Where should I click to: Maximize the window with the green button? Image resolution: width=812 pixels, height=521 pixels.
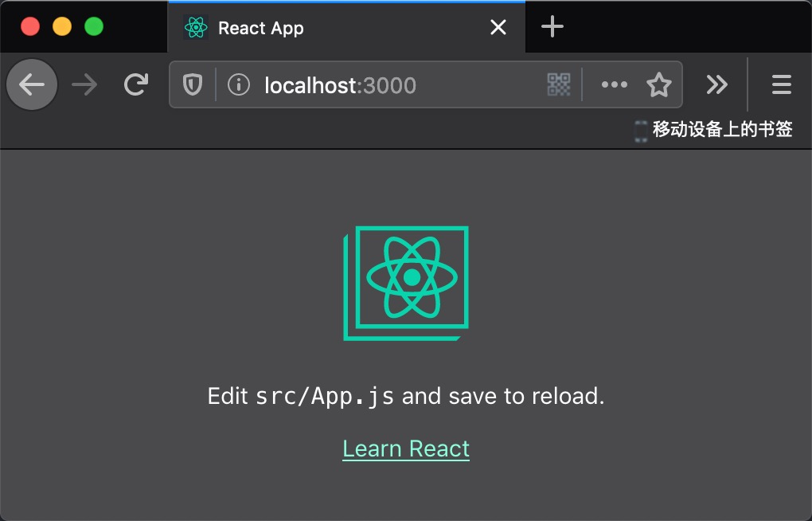click(x=94, y=26)
